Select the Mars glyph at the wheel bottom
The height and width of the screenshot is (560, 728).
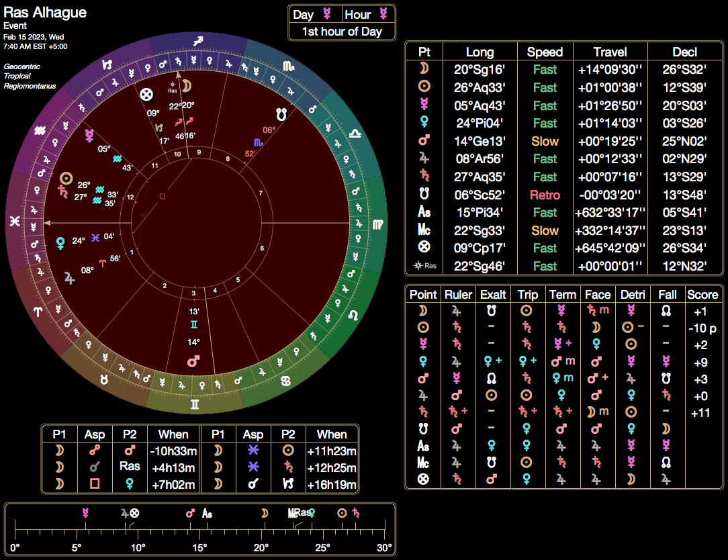point(193,361)
